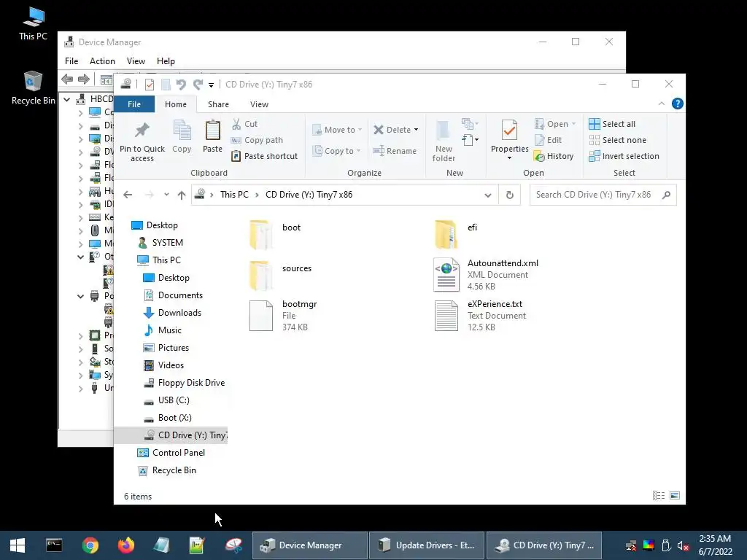
Task: Click the Rename ribbon icon
Action: [x=379, y=151]
